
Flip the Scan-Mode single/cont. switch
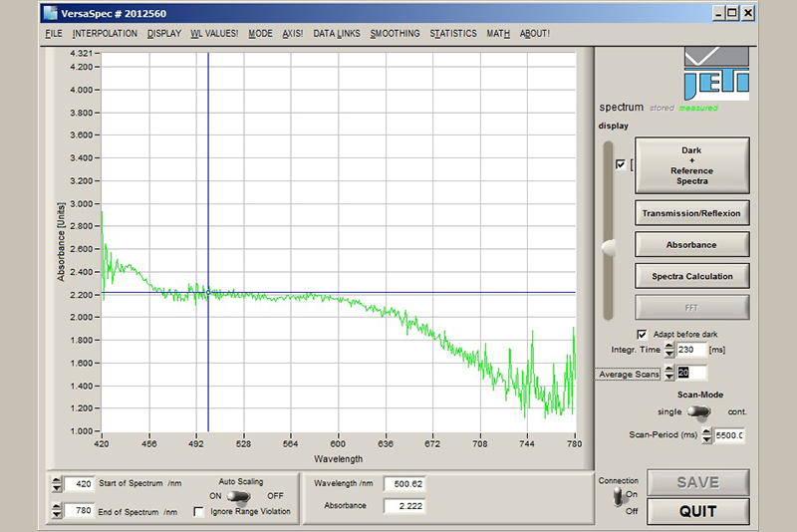coord(699,412)
